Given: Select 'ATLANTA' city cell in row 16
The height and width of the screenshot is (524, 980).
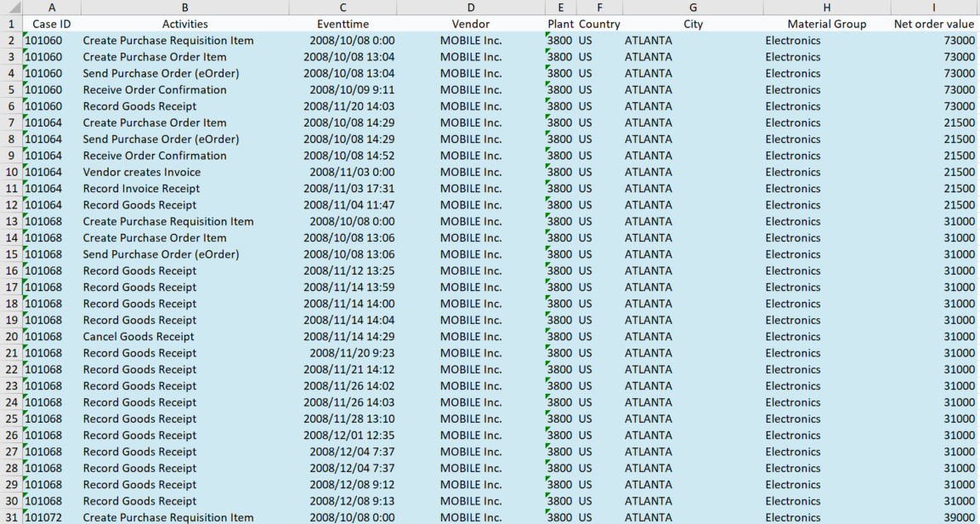Looking at the screenshot, I should click(x=693, y=271).
